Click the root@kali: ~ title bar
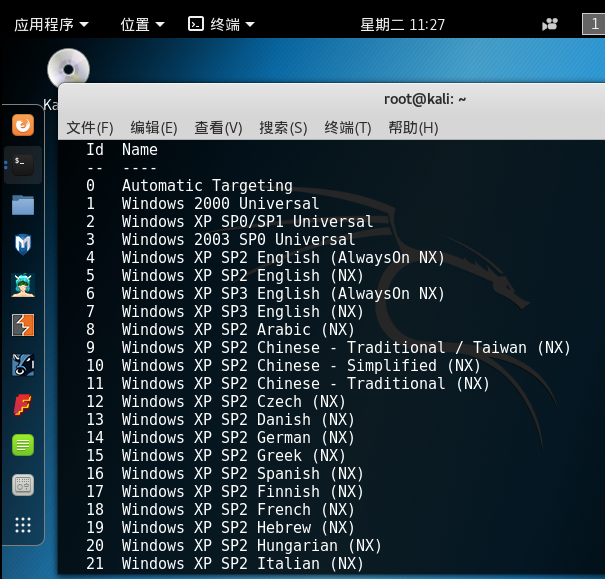 pyautogui.click(x=425, y=99)
